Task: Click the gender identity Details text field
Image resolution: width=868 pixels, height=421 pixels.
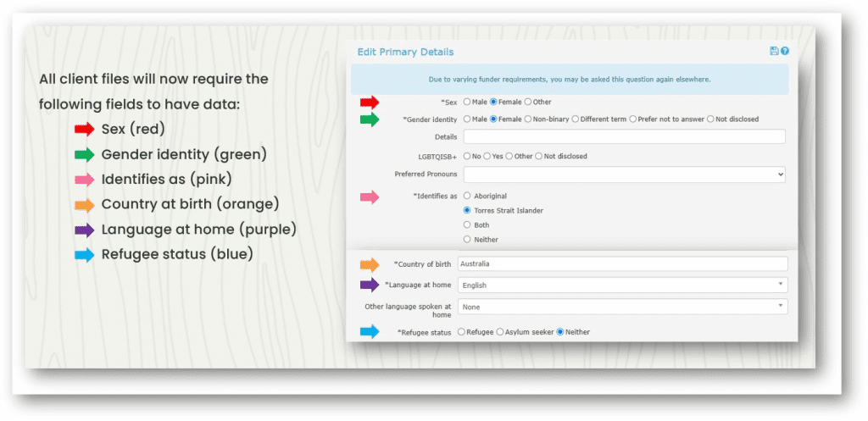Action: pyautogui.click(x=624, y=136)
